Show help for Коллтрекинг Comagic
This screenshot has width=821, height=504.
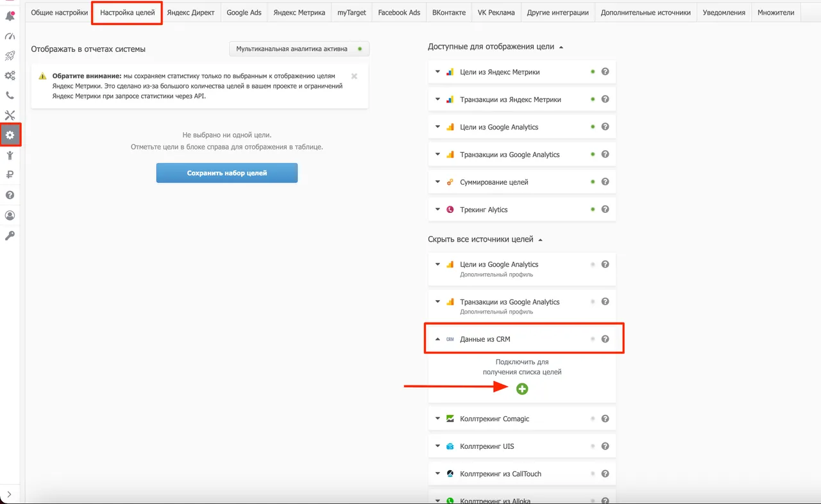pos(605,418)
